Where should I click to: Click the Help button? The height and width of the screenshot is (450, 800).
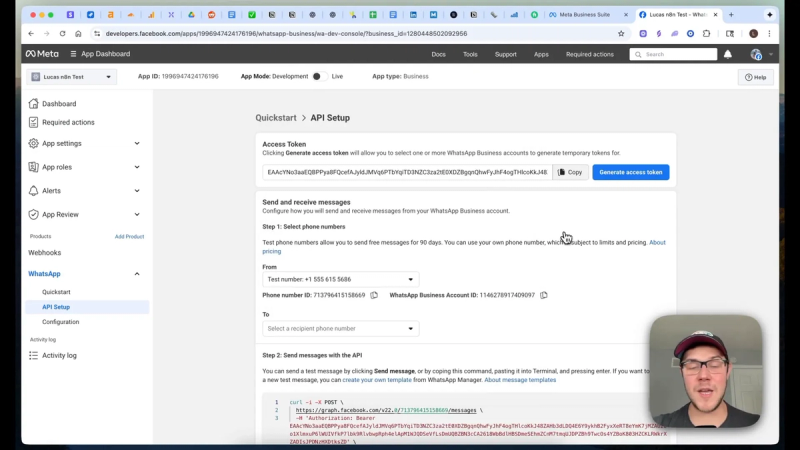pos(756,77)
